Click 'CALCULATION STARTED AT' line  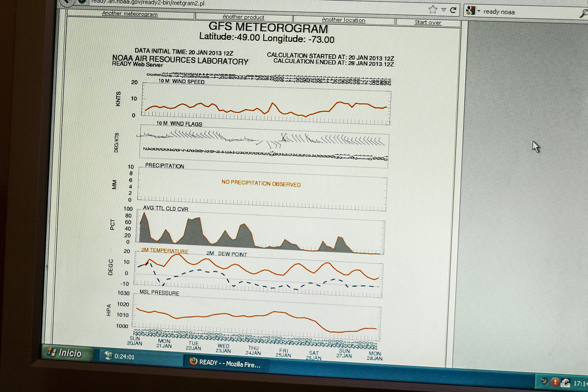[330, 56]
